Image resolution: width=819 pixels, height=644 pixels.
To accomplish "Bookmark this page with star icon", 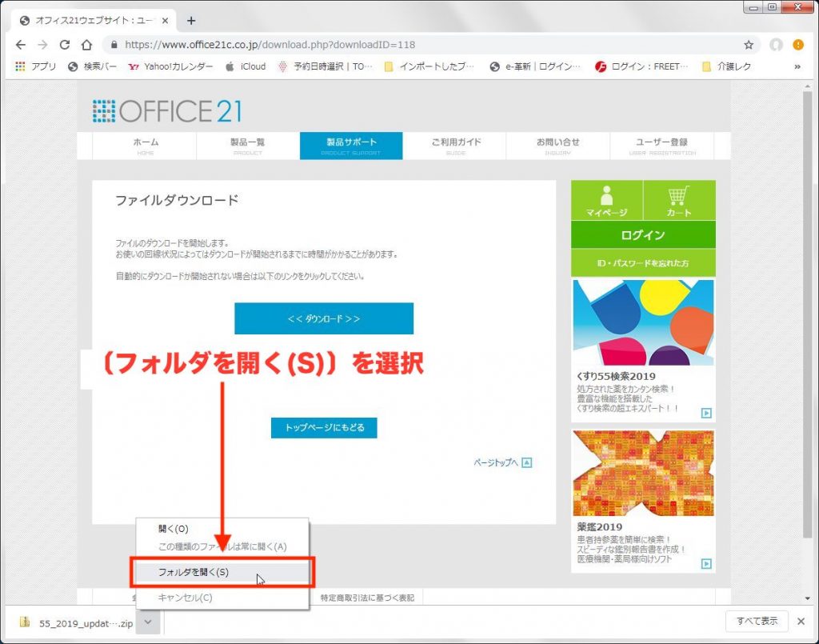I will tap(749, 45).
